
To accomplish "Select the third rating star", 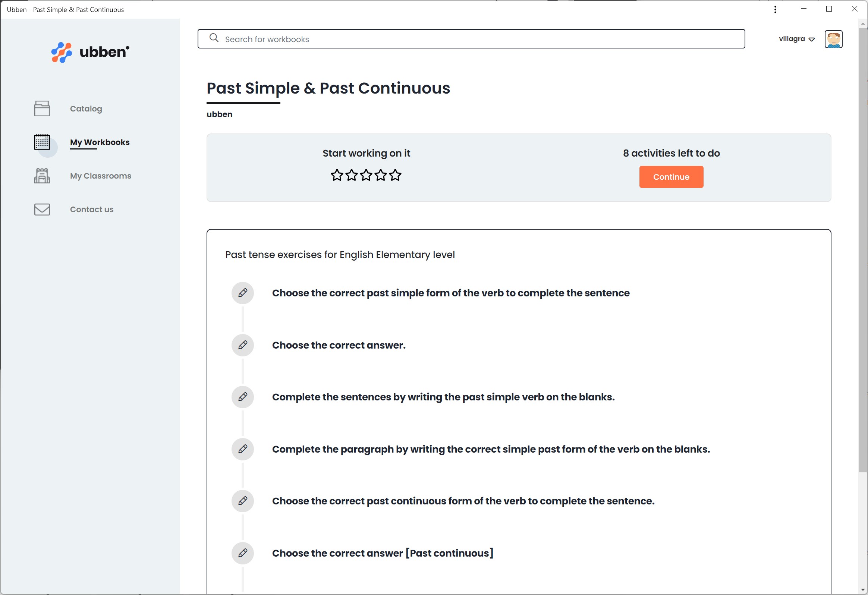I will click(366, 175).
